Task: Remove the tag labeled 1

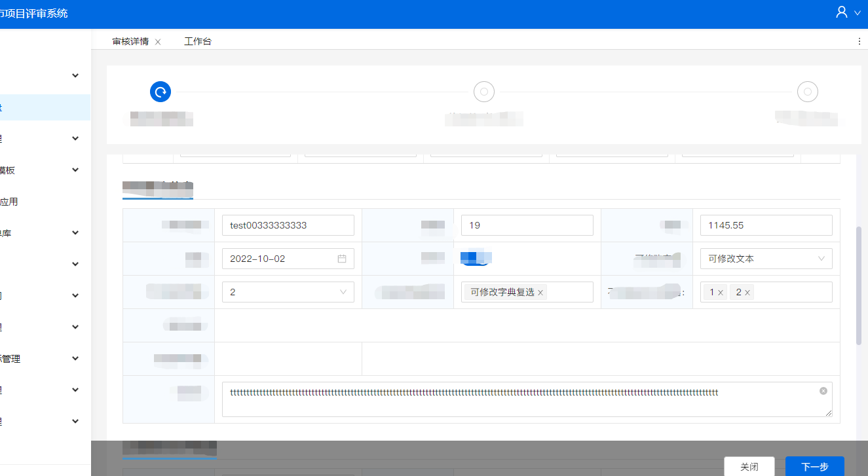Action: (721, 293)
